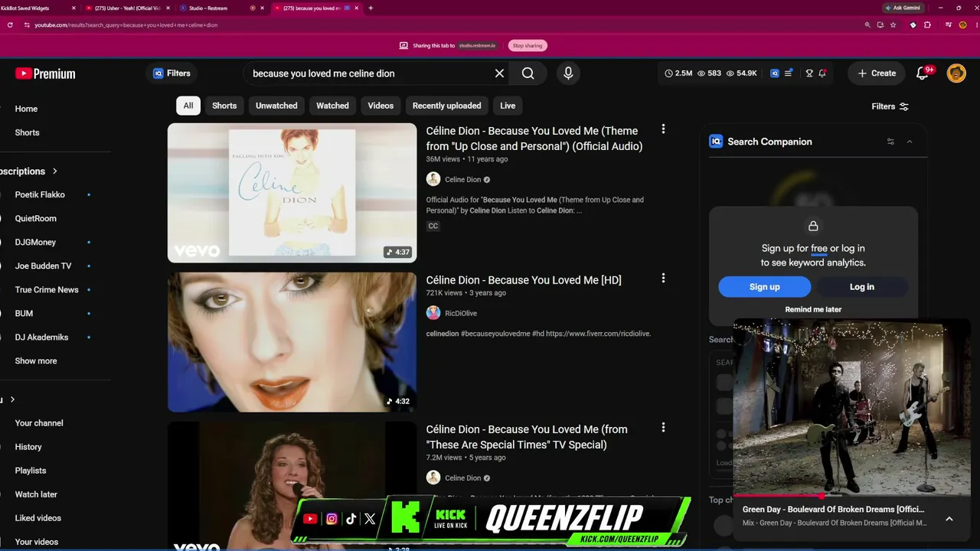This screenshot has height=551, width=980.
Task: Select the Watched filter chip
Action: pyautogui.click(x=332, y=106)
